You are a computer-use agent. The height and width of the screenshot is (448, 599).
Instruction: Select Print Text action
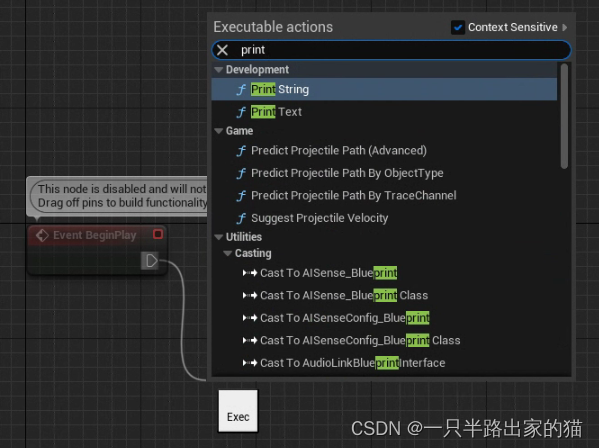[x=384, y=112]
